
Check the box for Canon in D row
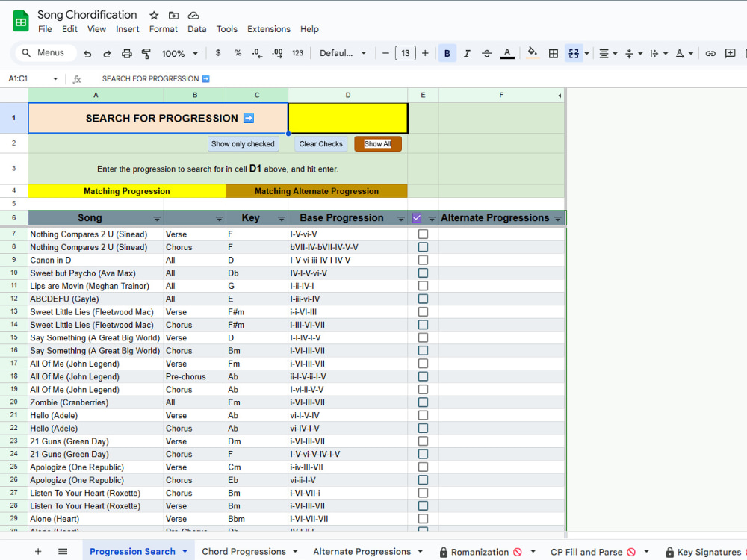pyautogui.click(x=423, y=260)
